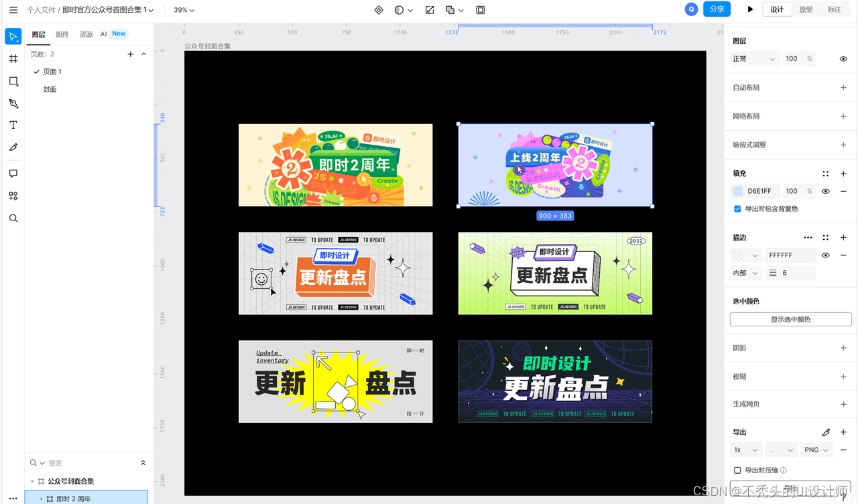858x504 pixels.
Task: Open export scale 1x dropdown
Action: coord(745,450)
